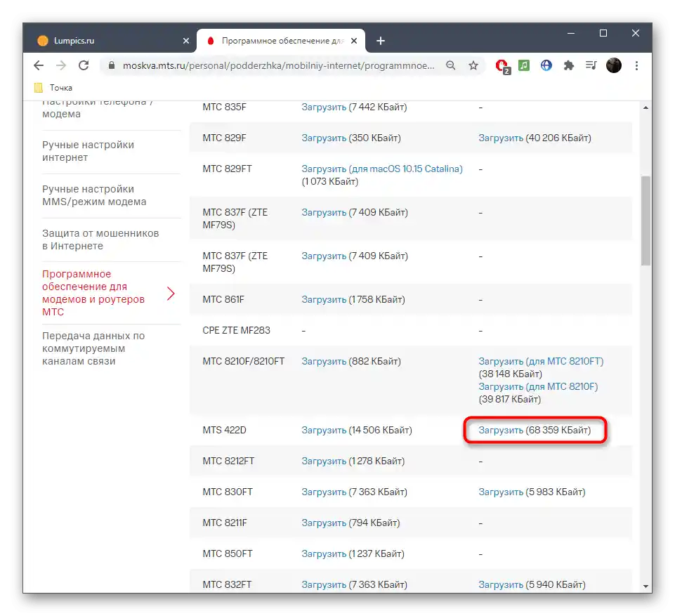The height and width of the screenshot is (616, 675).
Task: Open a new tab with plus button
Action: tap(381, 41)
